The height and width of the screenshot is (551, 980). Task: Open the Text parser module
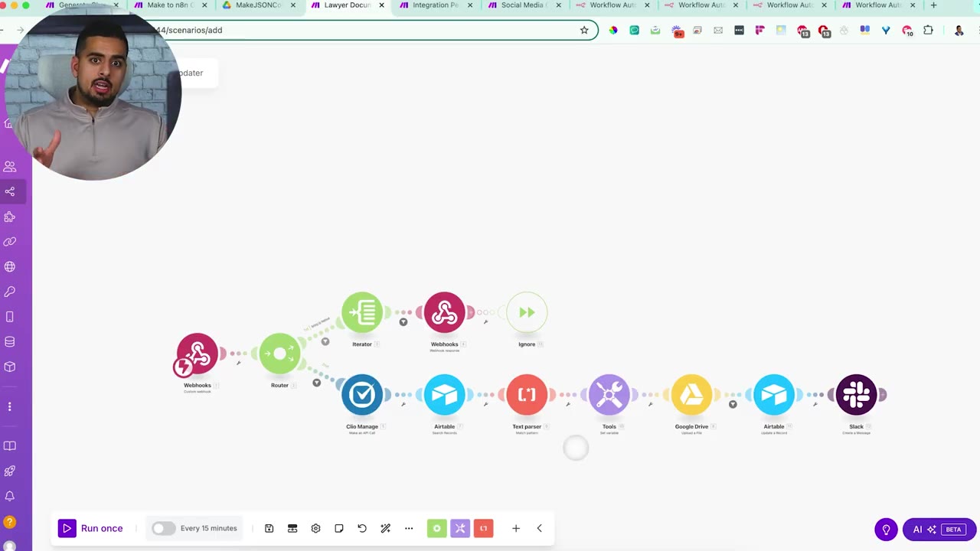click(527, 395)
